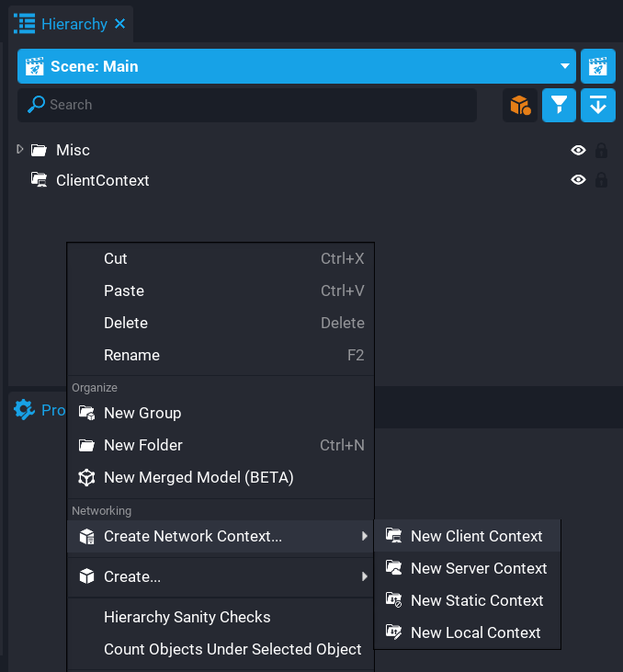This screenshot has width=623, height=672.
Task: Expand the Misc folder tree arrow
Action: pos(20,149)
